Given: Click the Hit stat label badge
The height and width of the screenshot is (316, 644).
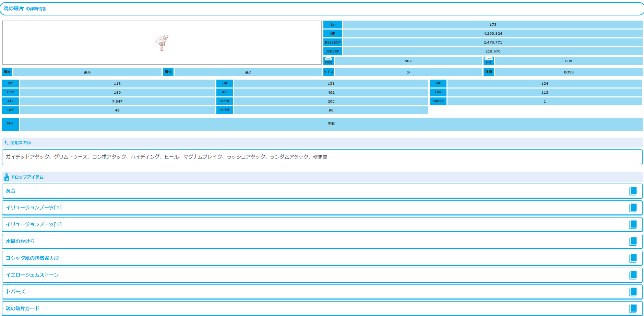Looking at the screenshot, I should 488,61.
